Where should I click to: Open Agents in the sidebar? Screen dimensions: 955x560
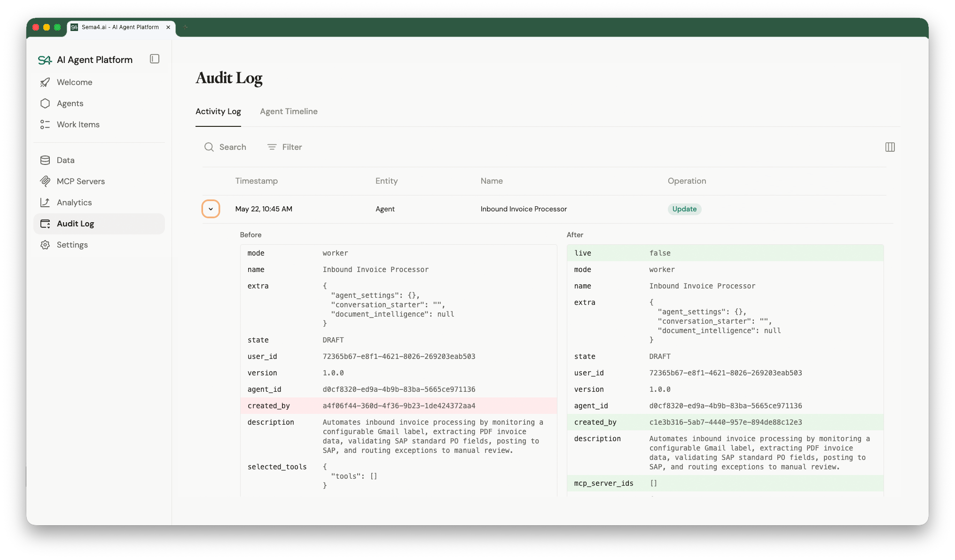point(99,103)
